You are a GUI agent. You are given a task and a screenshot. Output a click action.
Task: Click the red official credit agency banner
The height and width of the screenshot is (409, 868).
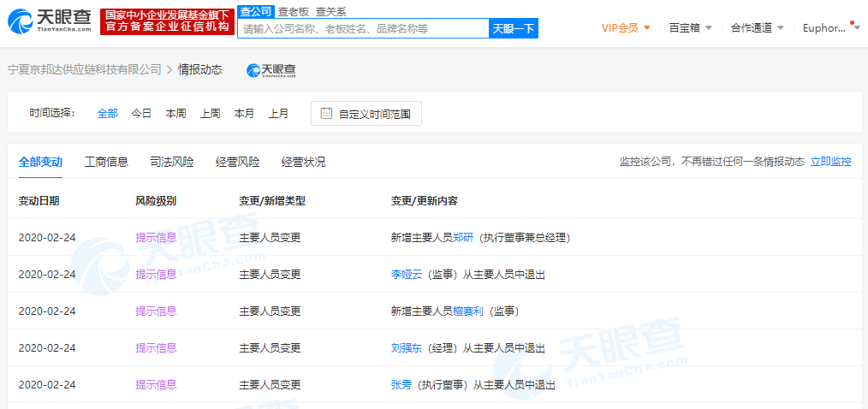(166, 21)
